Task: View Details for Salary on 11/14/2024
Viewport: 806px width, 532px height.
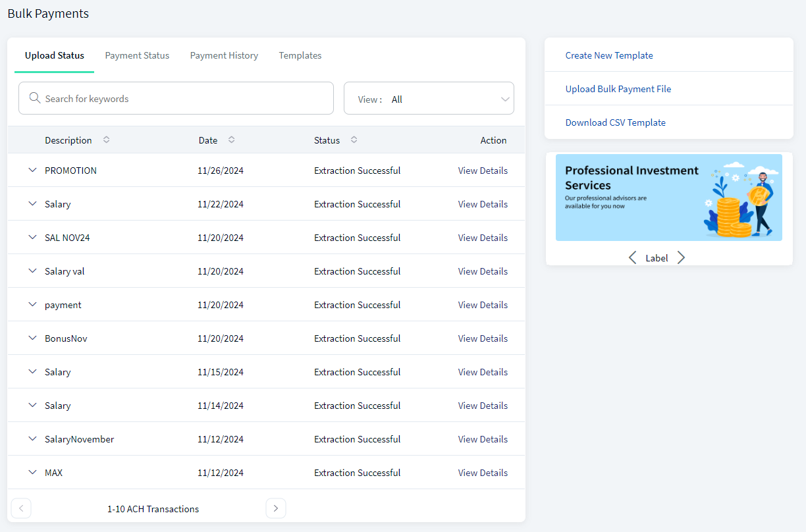Action: (483, 406)
